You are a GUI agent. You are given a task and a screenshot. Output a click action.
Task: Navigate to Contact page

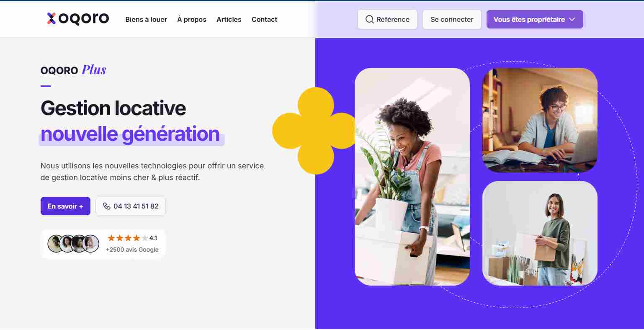coord(264,19)
